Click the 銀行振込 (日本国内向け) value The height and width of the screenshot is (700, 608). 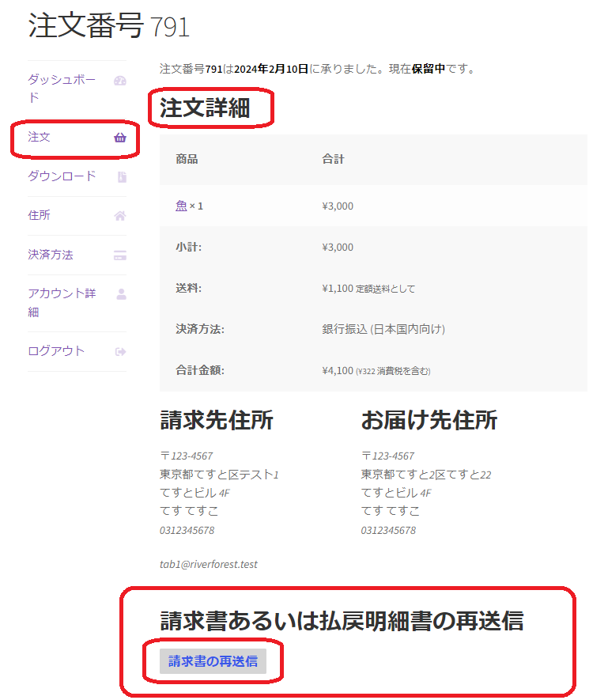coord(383,329)
